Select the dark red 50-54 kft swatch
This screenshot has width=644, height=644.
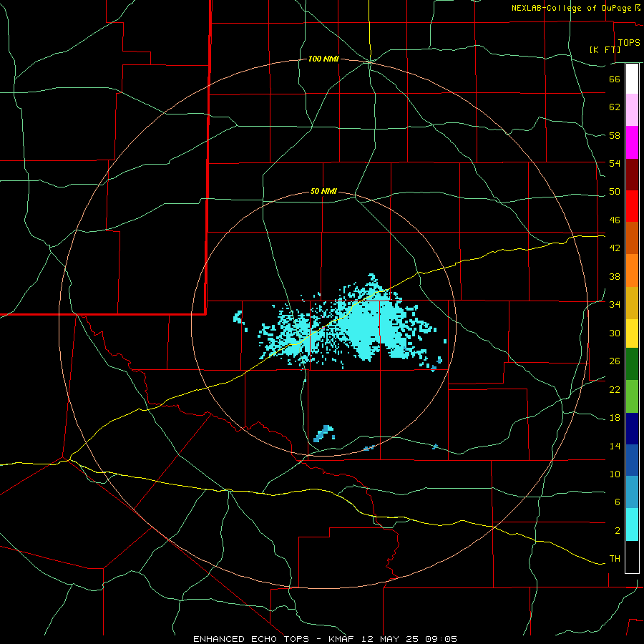pyautogui.click(x=632, y=175)
